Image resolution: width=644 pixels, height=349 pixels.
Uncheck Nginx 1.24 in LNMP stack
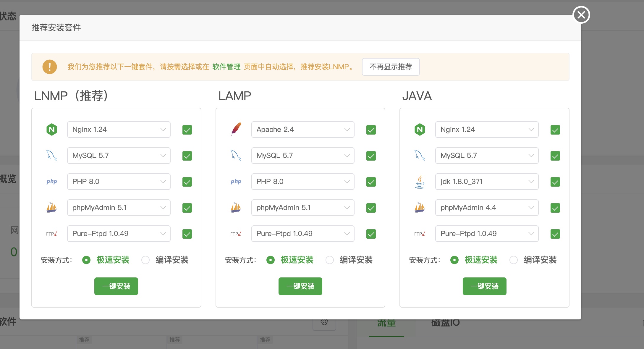187,130
